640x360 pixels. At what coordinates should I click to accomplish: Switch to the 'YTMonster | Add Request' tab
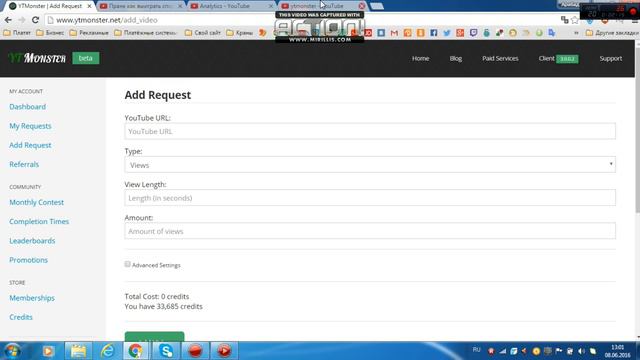[x=50, y=6]
